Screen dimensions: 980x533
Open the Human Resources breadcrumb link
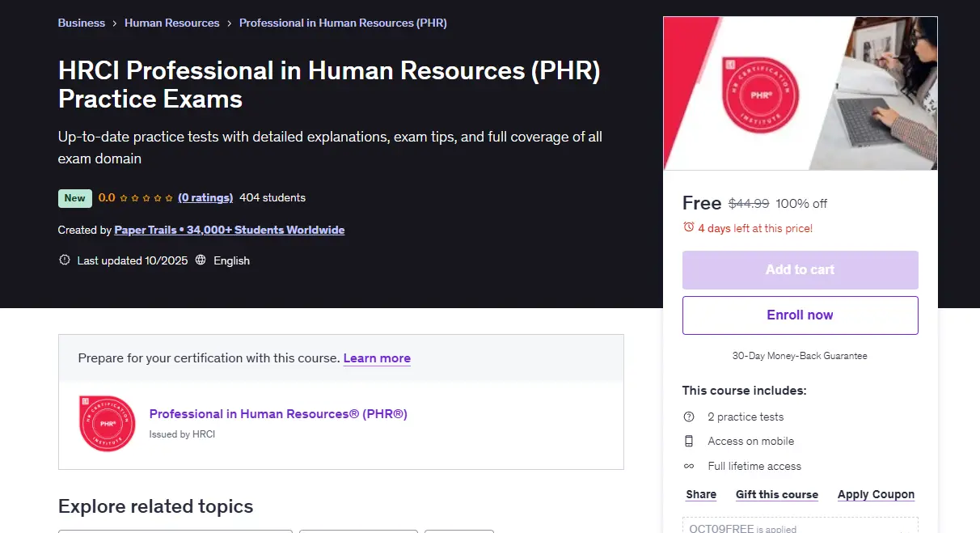coord(172,23)
